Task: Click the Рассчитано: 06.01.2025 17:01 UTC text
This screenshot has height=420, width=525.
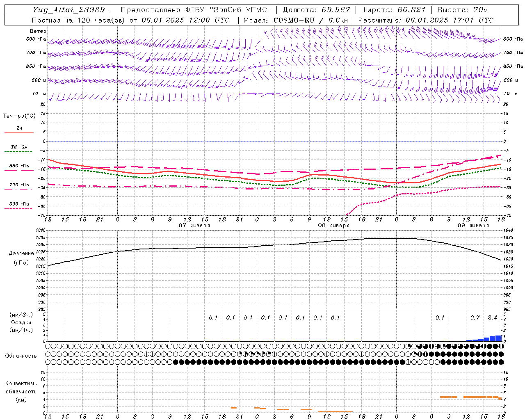Action: click(426, 20)
